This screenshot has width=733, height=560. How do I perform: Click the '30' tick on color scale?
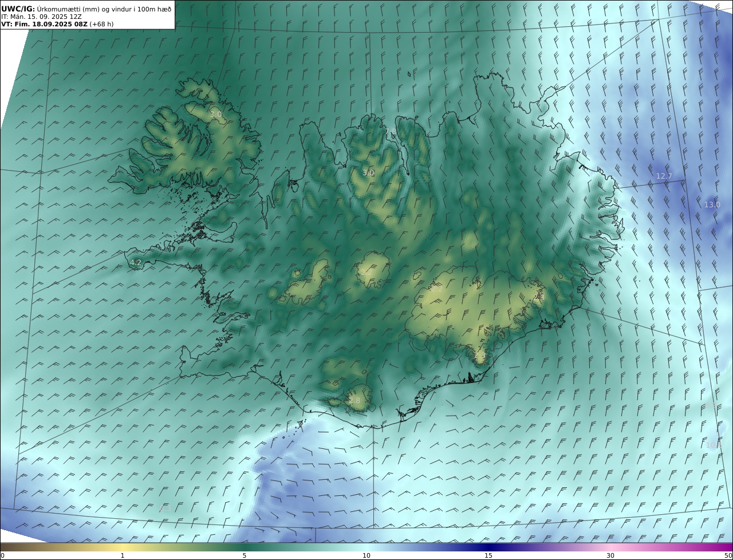coord(610,555)
